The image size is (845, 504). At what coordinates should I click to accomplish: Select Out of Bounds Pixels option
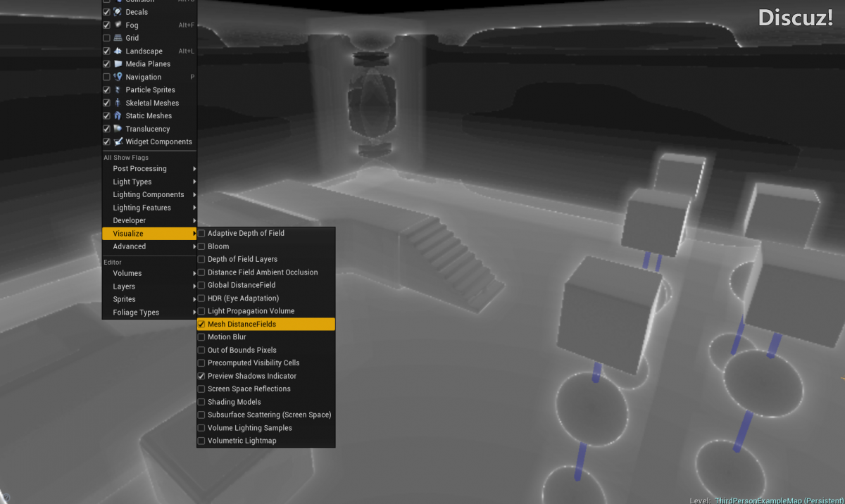point(266,350)
